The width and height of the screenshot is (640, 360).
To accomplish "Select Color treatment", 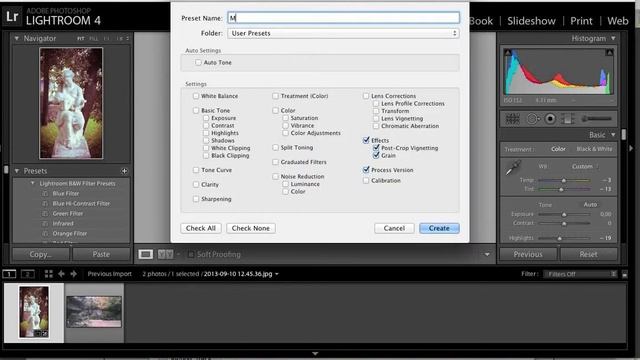I will coord(558,149).
